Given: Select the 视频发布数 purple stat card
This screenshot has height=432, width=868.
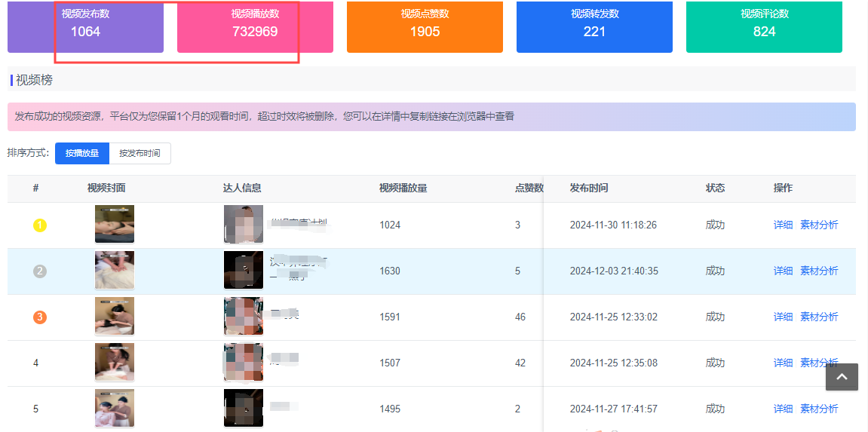Looking at the screenshot, I should (85, 26).
